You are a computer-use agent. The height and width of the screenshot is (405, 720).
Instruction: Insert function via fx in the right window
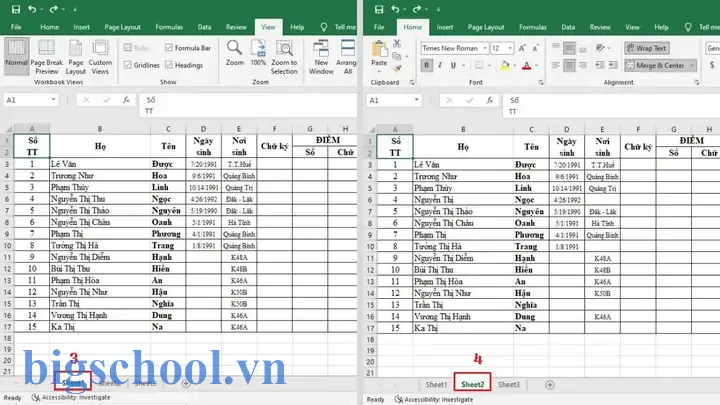click(x=490, y=100)
